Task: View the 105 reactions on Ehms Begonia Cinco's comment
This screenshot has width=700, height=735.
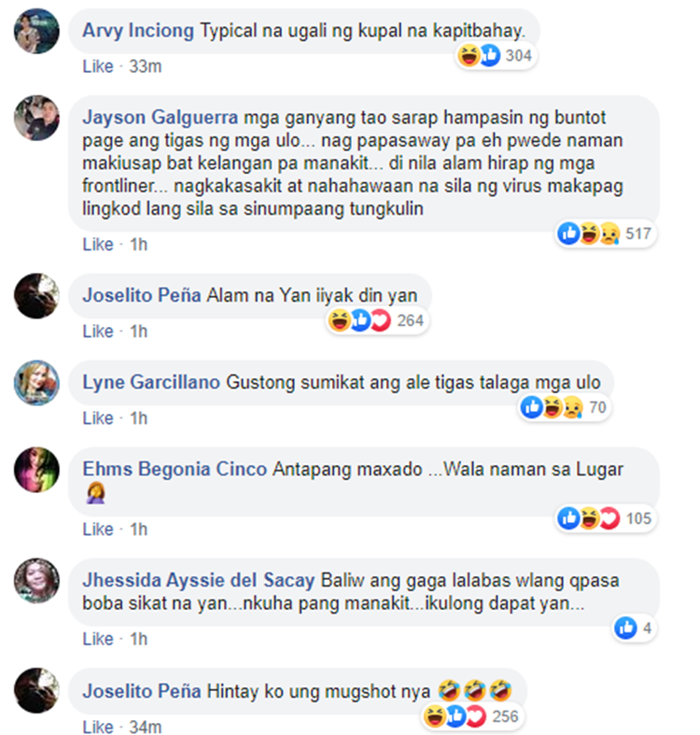Action: [606, 518]
